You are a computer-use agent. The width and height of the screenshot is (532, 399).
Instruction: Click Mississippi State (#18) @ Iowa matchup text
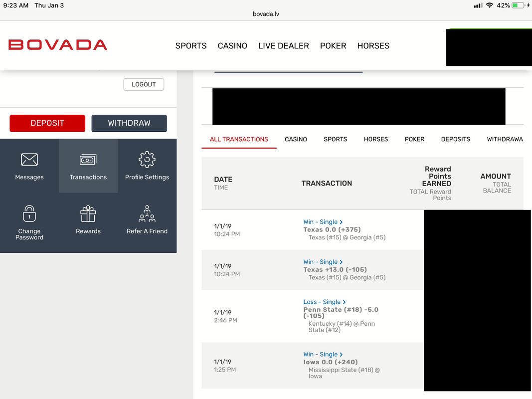(x=344, y=373)
